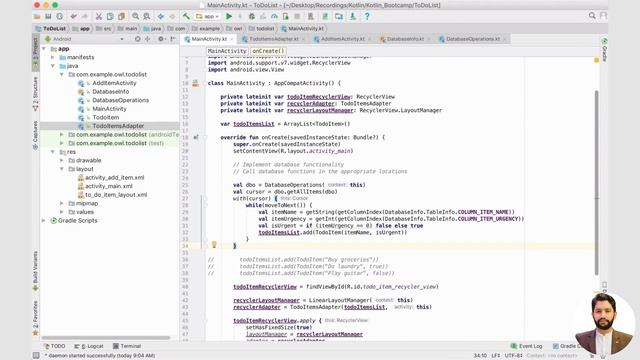This screenshot has width=640, height=360.
Task: Expand the com.example.owl.todolist (test) package
Action: [x=62, y=143]
